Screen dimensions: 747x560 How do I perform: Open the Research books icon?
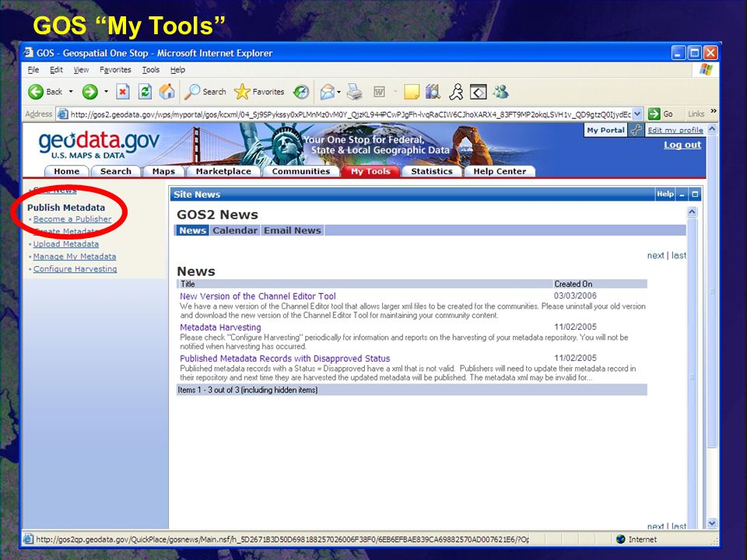click(433, 92)
